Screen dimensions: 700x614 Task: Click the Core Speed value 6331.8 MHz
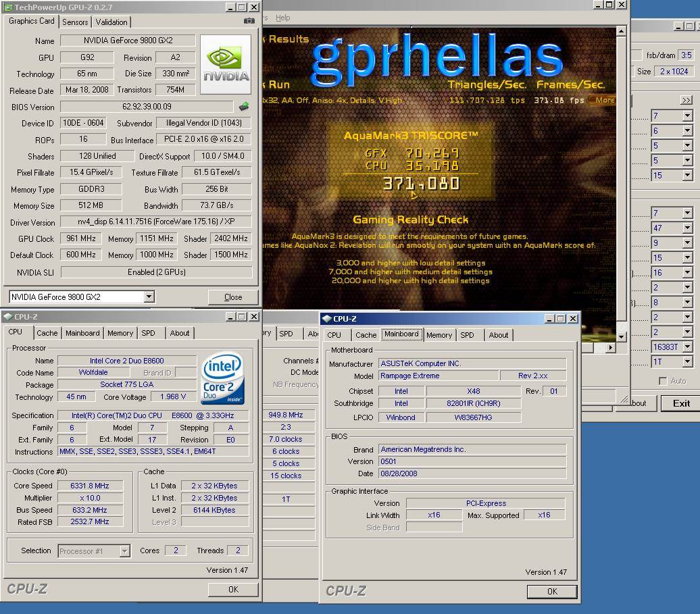click(90, 486)
